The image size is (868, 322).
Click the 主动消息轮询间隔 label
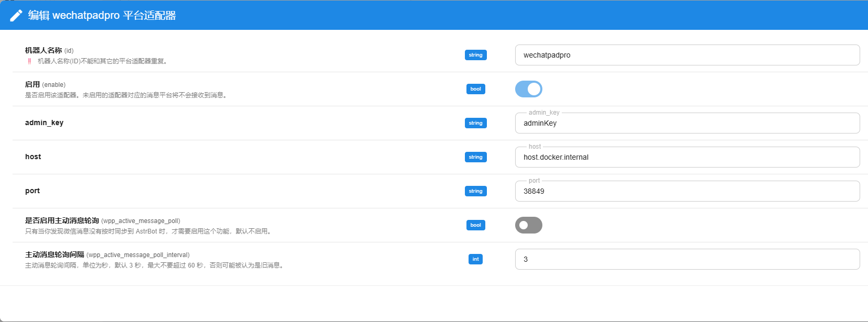(107, 254)
